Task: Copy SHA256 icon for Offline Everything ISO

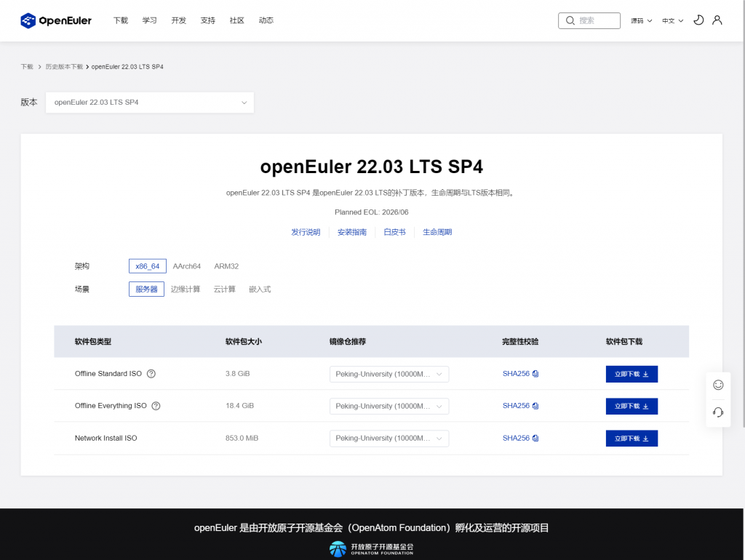Action: [x=535, y=406]
